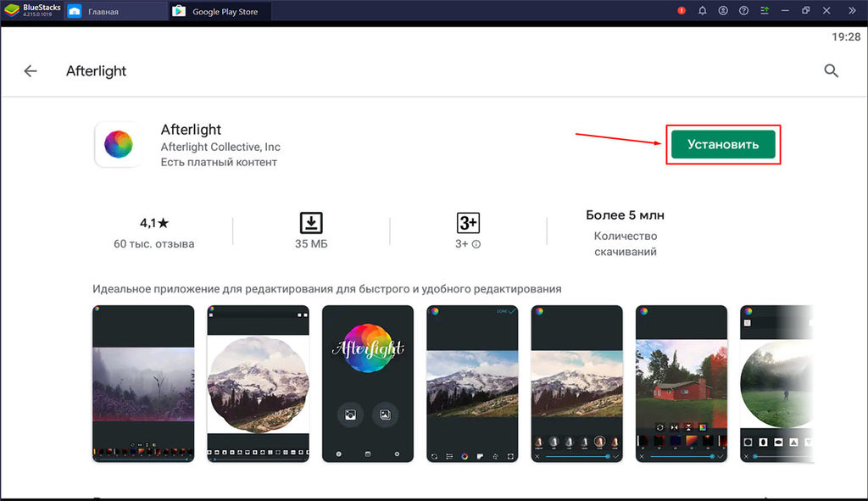Click the 3+ age rating badge

point(468,223)
